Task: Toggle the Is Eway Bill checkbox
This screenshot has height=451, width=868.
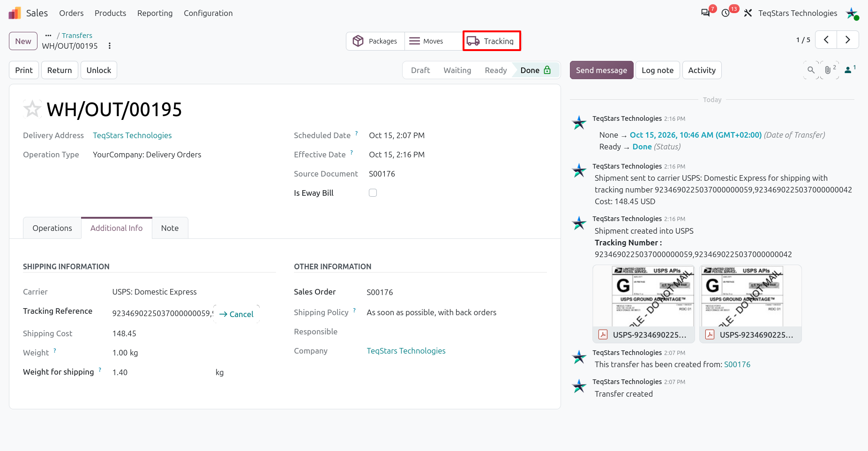Action: pyautogui.click(x=373, y=193)
